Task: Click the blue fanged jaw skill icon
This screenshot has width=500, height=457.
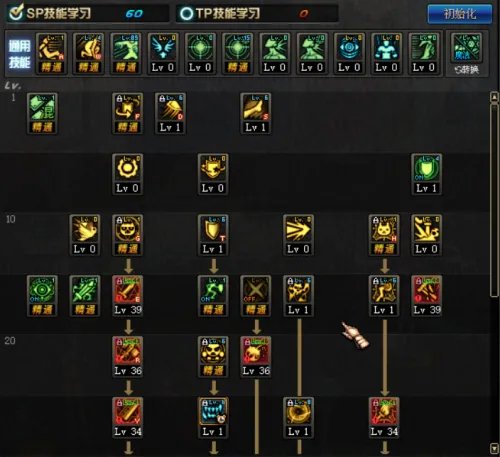Action: pos(213,417)
